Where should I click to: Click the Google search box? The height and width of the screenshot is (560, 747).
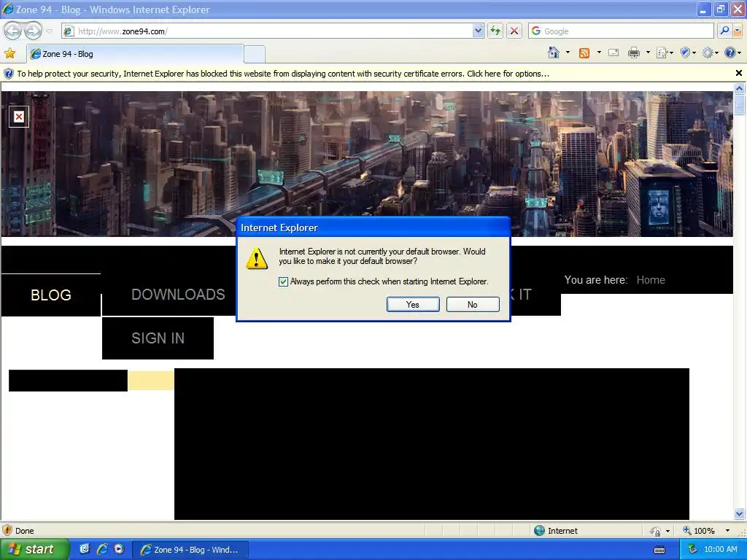pyautogui.click(x=621, y=31)
